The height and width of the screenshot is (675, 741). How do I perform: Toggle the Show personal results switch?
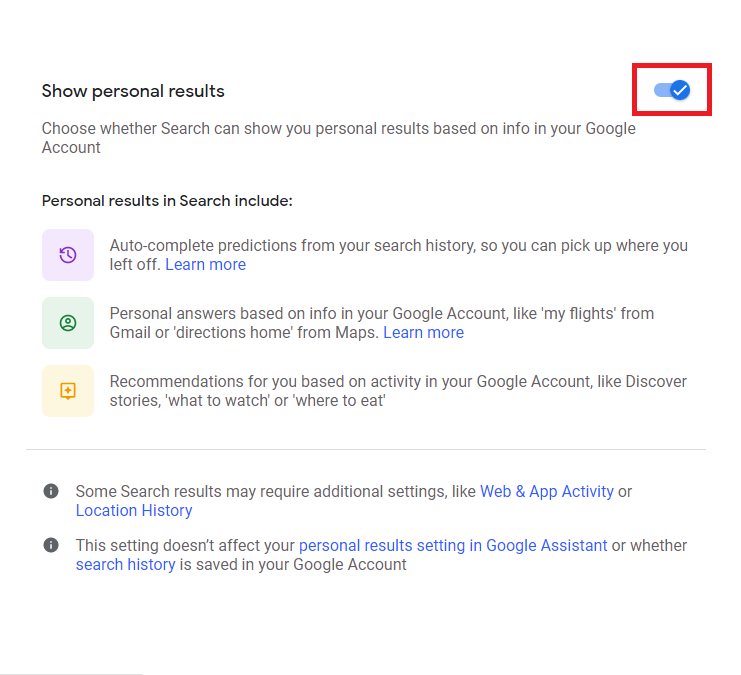coord(672,91)
